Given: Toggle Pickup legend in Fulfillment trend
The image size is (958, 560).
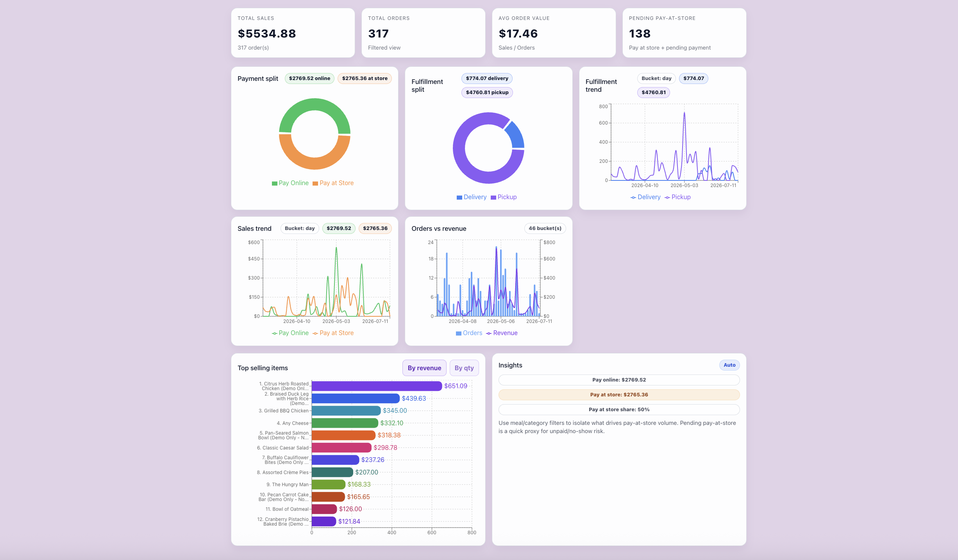Looking at the screenshot, I should 678,197.
